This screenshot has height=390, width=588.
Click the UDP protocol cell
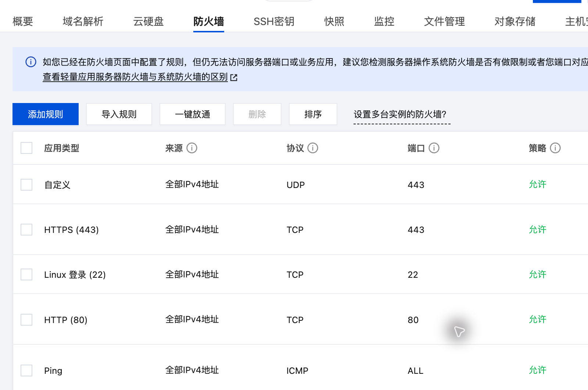(x=296, y=185)
